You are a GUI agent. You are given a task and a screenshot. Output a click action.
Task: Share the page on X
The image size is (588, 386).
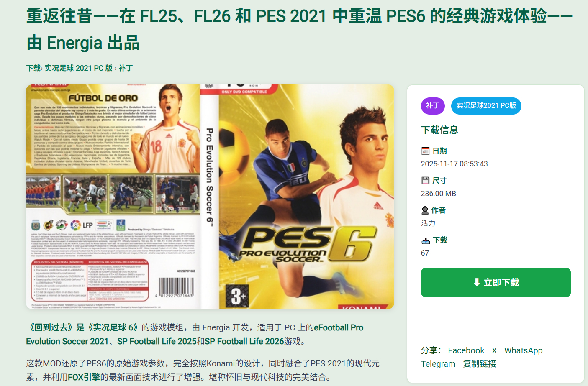[x=494, y=350]
